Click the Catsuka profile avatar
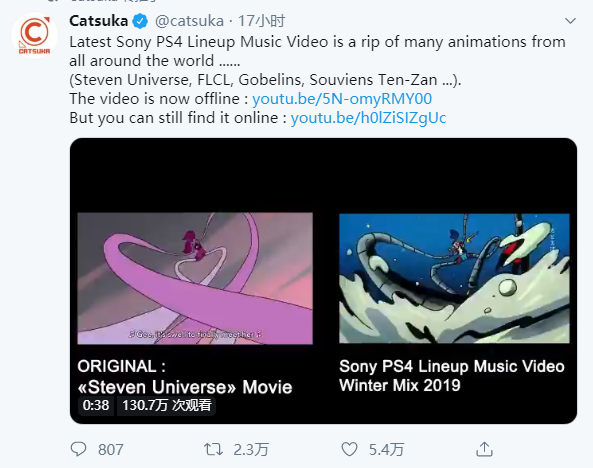Screen dimensions: 593x468 pyautogui.click(x=34, y=36)
